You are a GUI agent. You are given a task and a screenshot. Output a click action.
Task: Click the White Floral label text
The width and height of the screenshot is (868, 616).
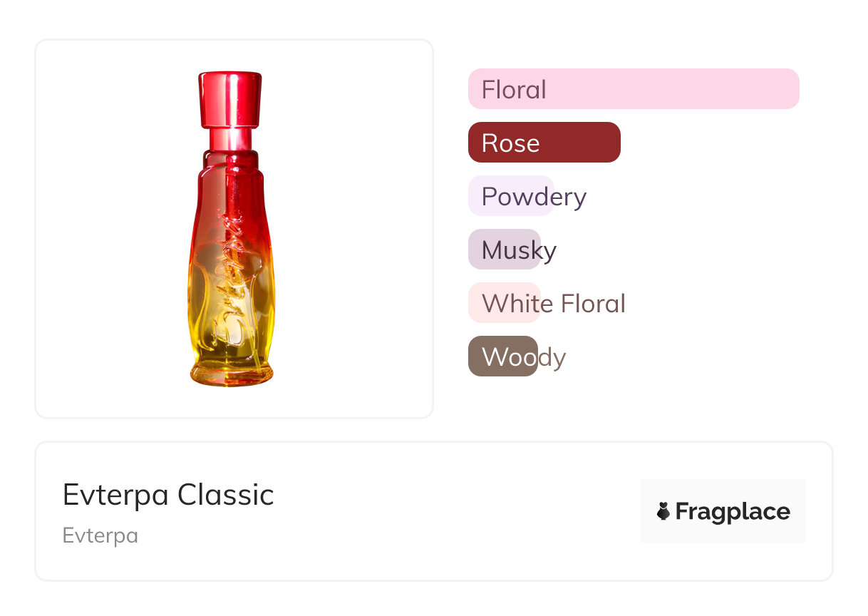554,304
